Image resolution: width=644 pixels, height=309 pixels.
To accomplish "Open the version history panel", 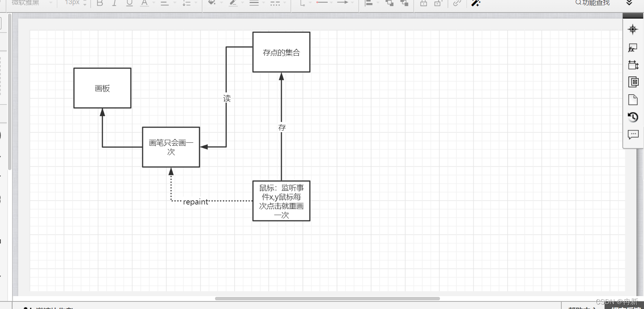I will tap(633, 117).
